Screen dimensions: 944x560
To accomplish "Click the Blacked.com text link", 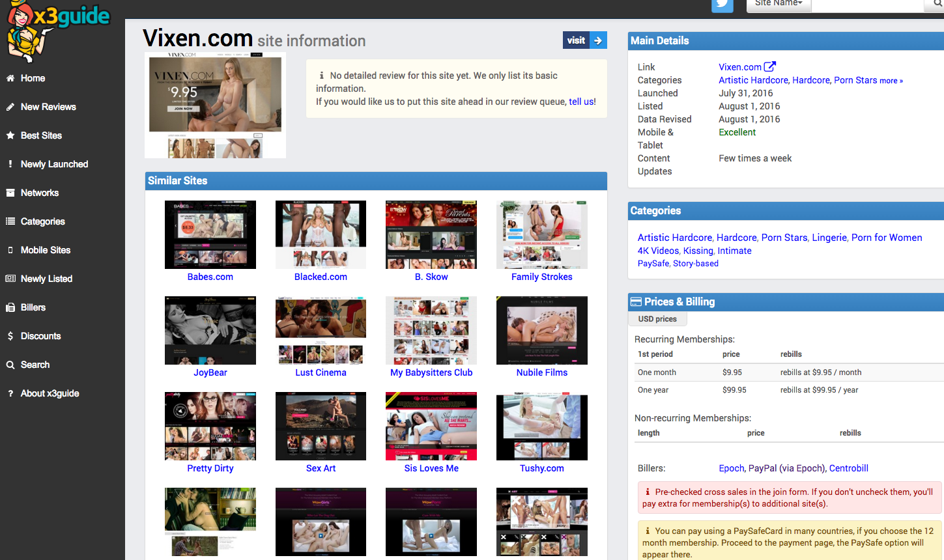I will click(321, 277).
